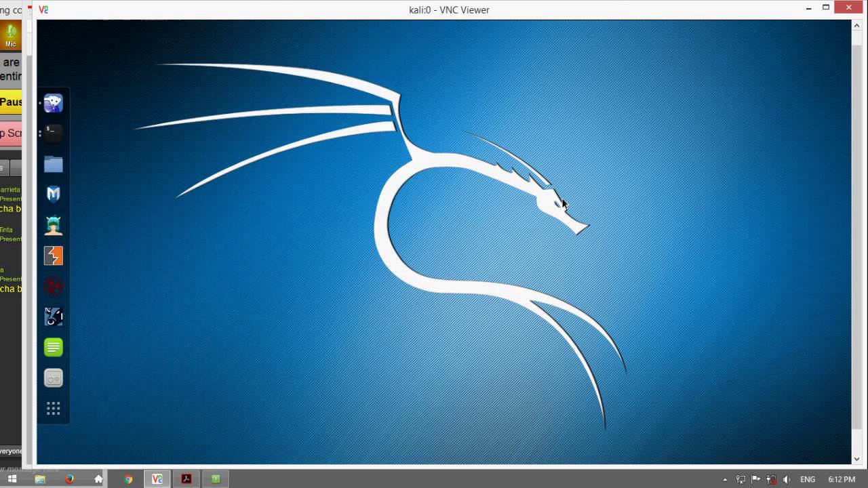Click the home icon in taskbar
The width and height of the screenshot is (868, 488).
[98, 479]
